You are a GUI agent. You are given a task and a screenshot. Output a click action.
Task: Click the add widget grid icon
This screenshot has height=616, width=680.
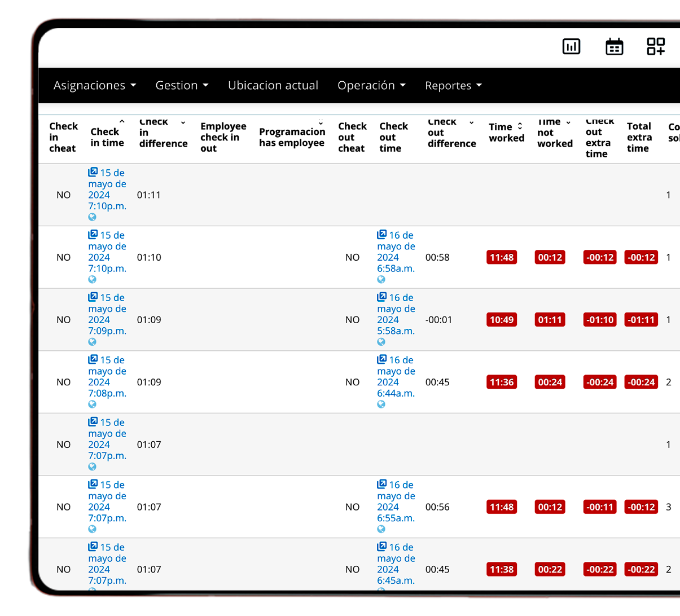[656, 46]
